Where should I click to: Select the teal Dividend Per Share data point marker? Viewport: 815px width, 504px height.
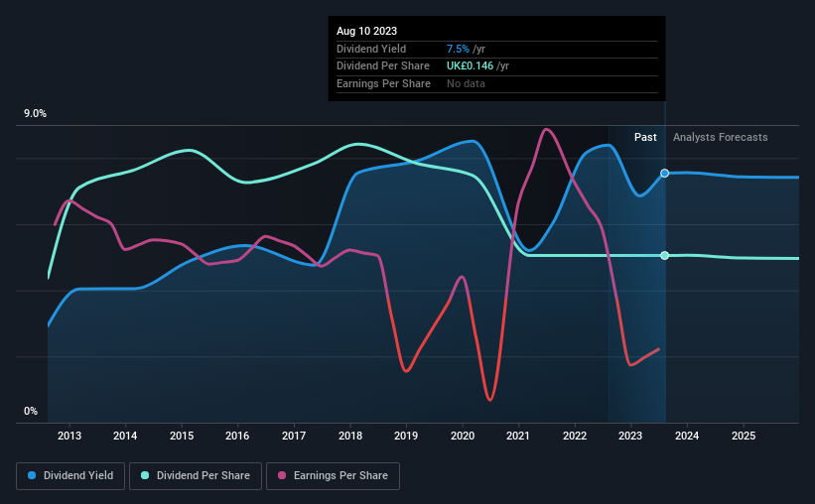pos(665,255)
